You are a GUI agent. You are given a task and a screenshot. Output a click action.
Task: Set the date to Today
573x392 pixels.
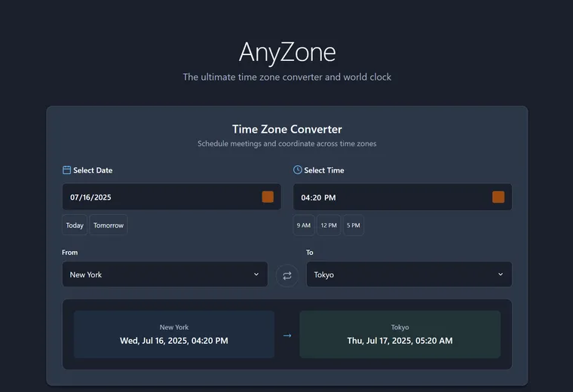point(75,225)
